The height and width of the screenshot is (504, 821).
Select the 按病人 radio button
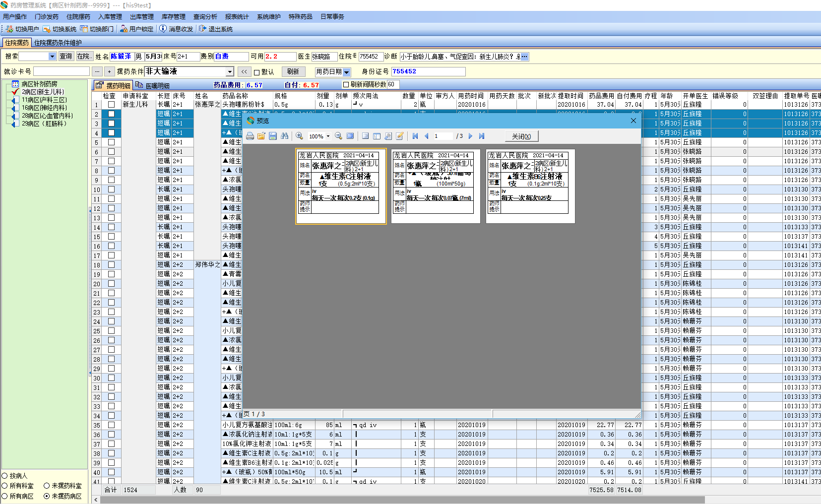(x=5, y=476)
